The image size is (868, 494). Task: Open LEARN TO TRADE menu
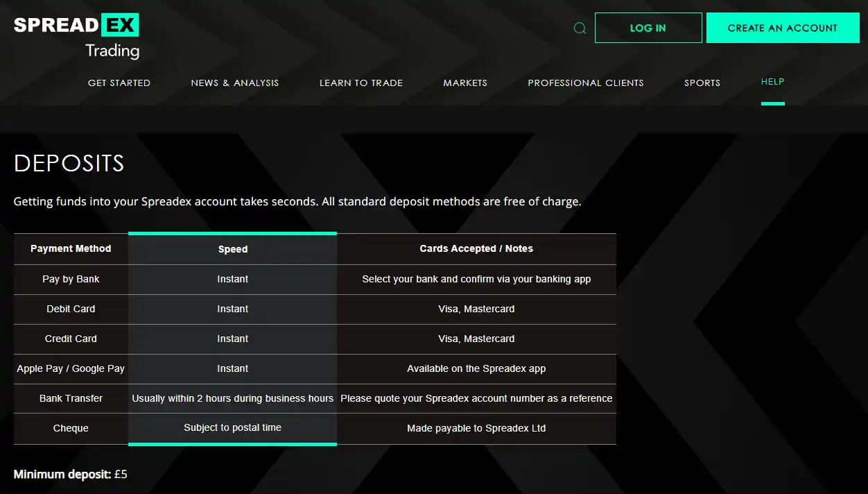coord(361,83)
